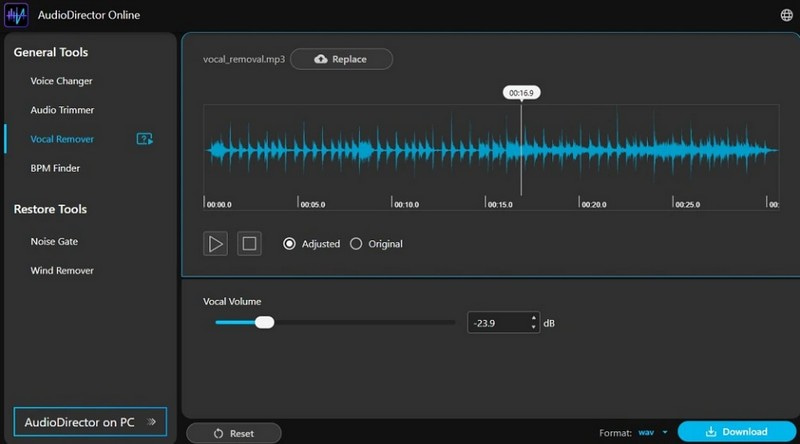The image size is (800, 444).
Task: Open the Vocal Remover tutorial video icon
Action: 144,139
